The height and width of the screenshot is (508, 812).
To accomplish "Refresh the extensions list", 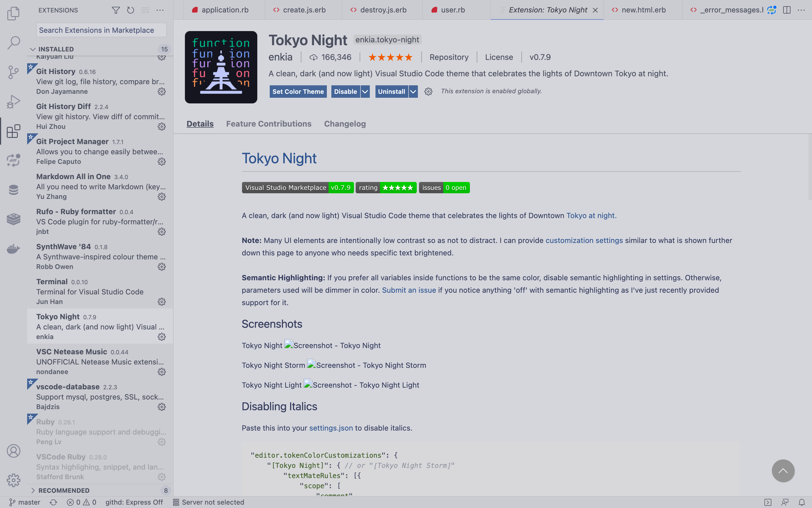I will point(130,10).
